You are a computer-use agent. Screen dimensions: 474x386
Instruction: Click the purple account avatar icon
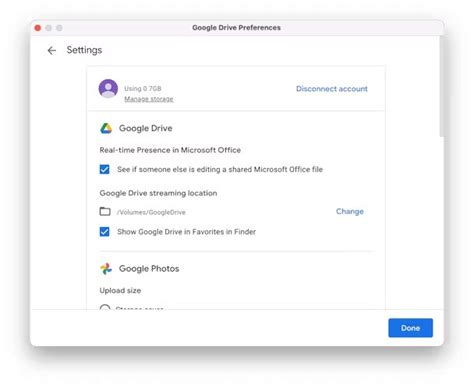point(108,89)
